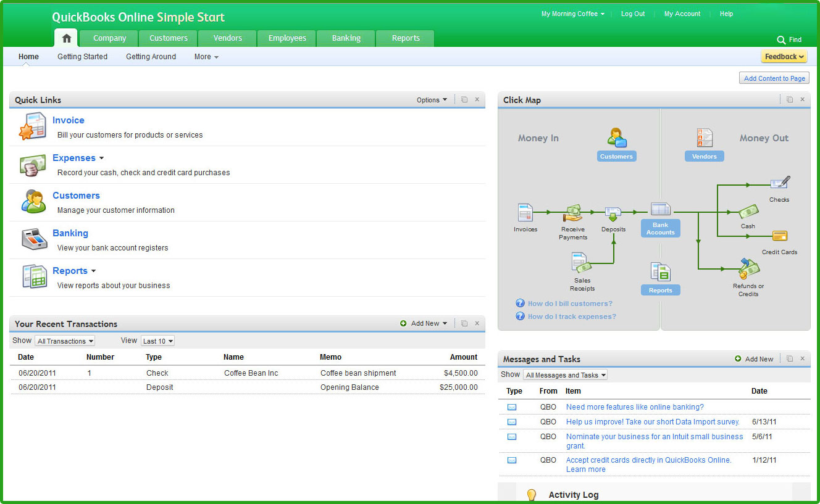Open Credit Cards icon in Click Map

tap(780, 236)
